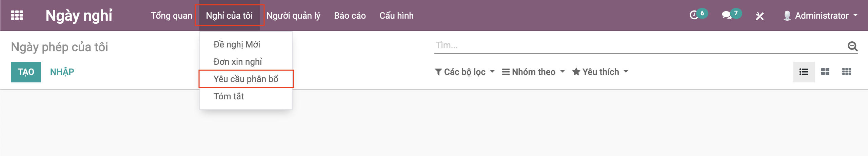Switch to kanban view
Screen dimensions: 868x156
(825, 72)
